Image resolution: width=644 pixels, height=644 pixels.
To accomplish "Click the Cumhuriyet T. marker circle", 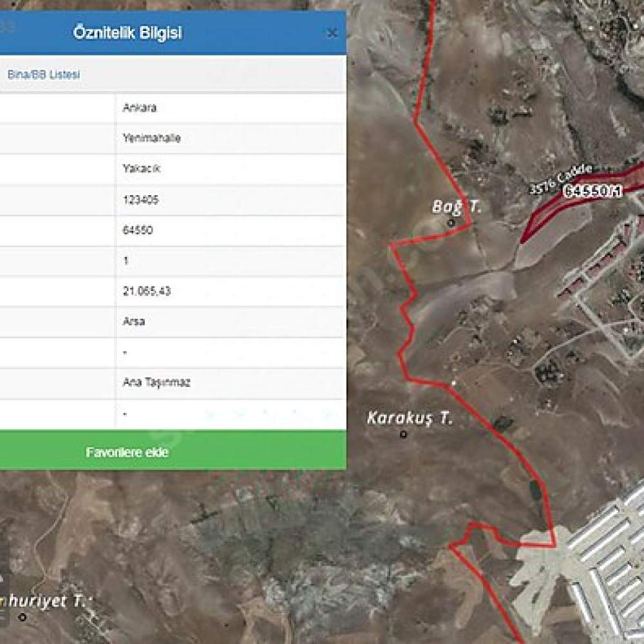I will click(x=23, y=617).
